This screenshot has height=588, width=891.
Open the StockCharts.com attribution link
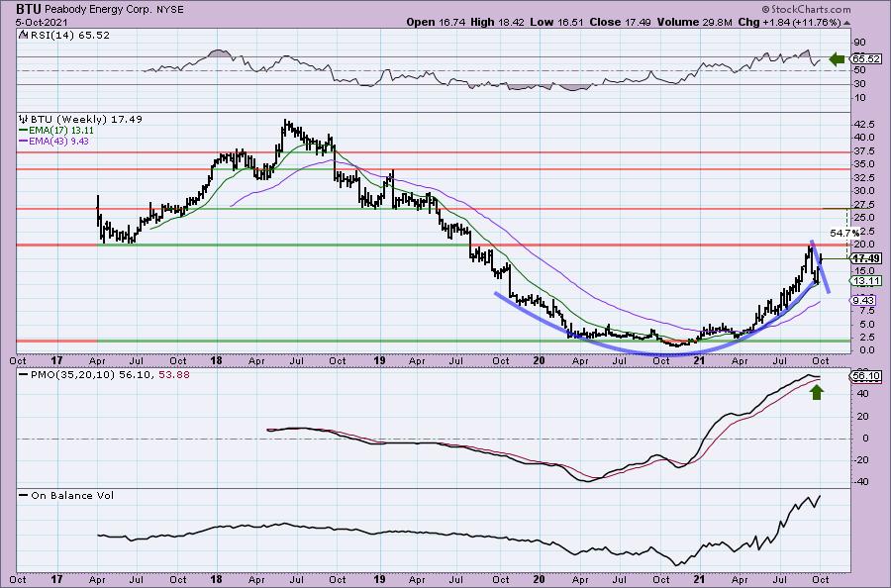pyautogui.click(x=806, y=9)
